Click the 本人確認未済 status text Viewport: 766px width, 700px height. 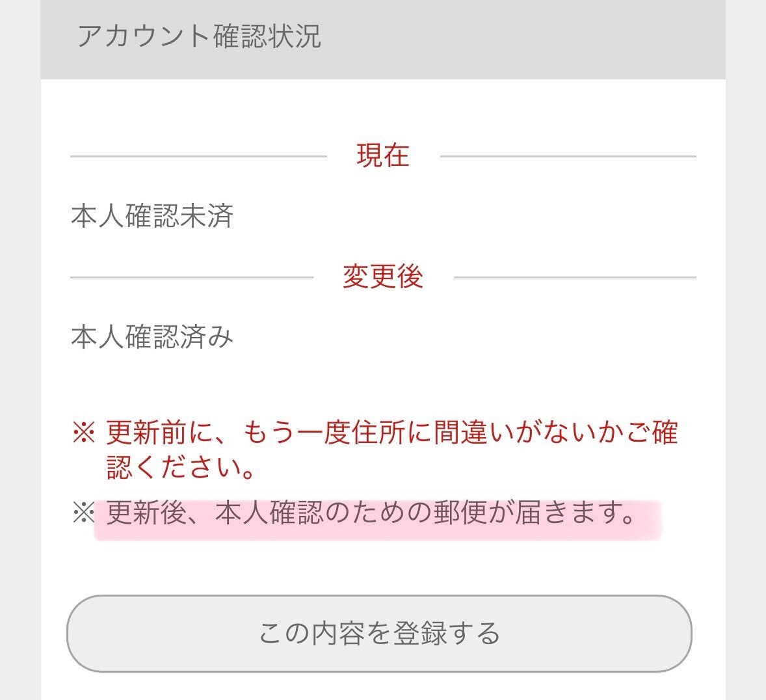pyautogui.click(x=152, y=216)
